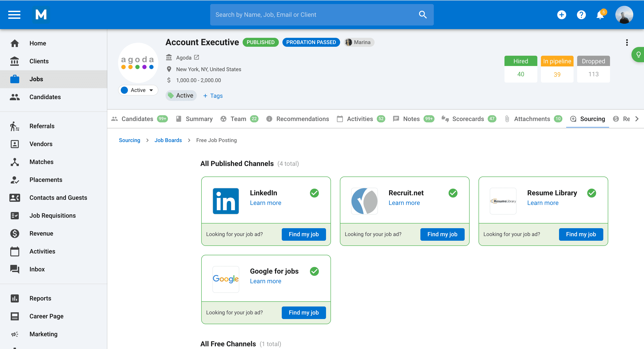Click the Hired count card

[521, 69]
